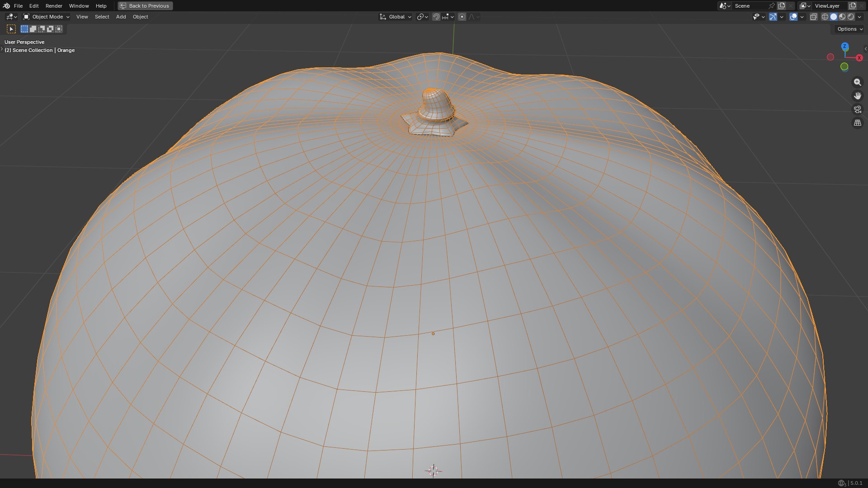Pin the Scene to workspace
The width and height of the screenshot is (868, 488).
pos(772,6)
